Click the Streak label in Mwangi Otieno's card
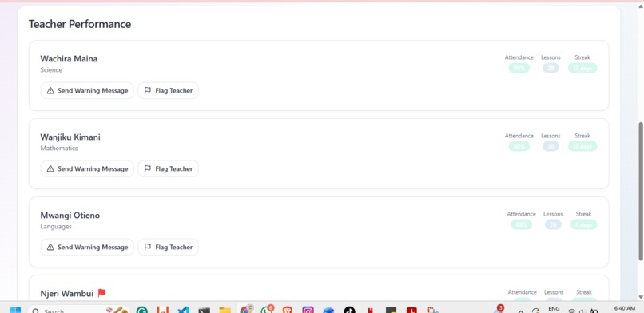The width and height of the screenshot is (644, 313). tap(583, 214)
